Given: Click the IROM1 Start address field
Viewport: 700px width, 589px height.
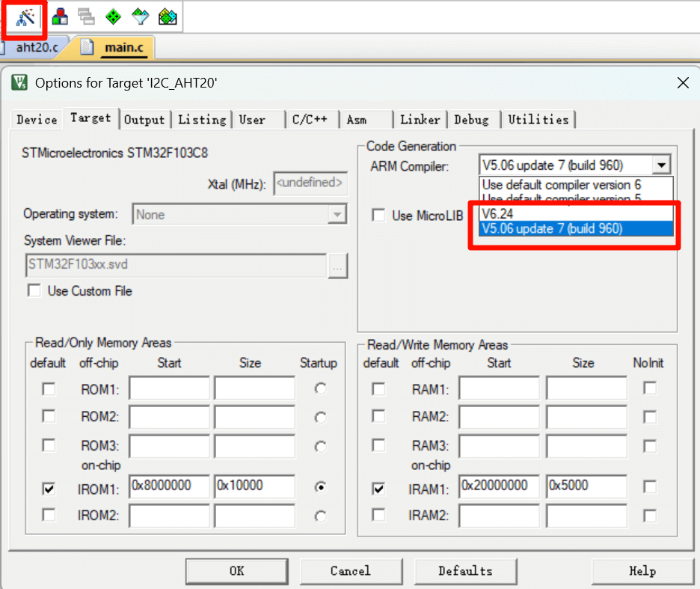Looking at the screenshot, I should [x=169, y=486].
